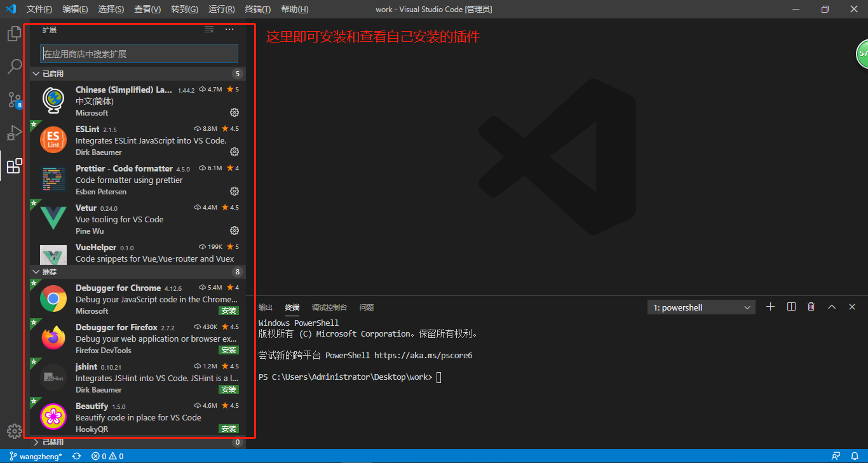Open the Source Control view icon
The image size is (868, 463).
[x=14, y=100]
